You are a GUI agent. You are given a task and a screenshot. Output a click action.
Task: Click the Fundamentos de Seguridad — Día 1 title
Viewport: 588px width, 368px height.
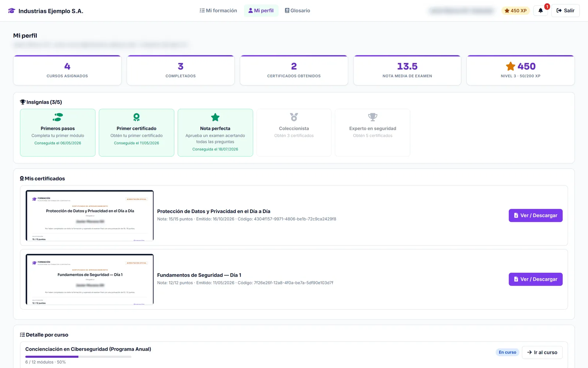click(x=199, y=275)
